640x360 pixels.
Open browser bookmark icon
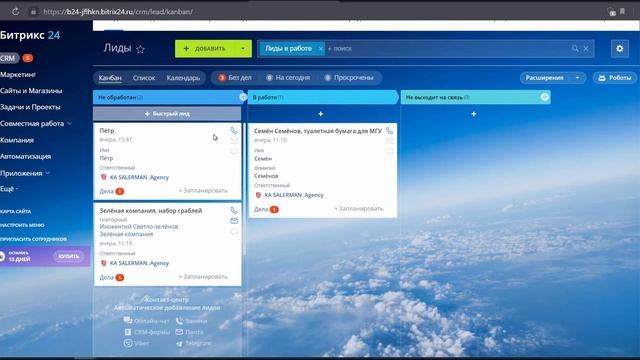[x=622, y=11]
